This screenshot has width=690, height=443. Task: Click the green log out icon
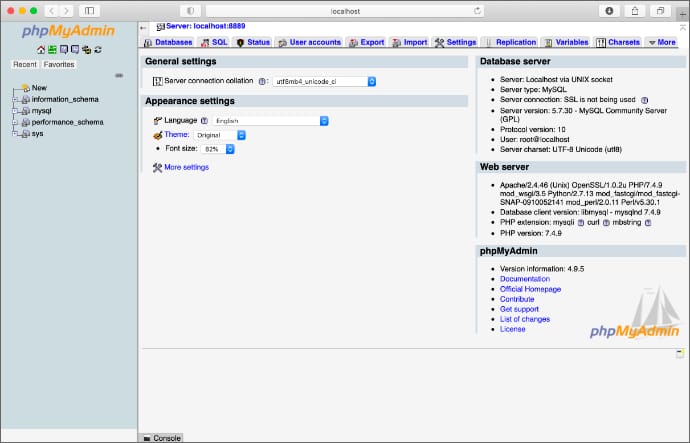click(52, 49)
